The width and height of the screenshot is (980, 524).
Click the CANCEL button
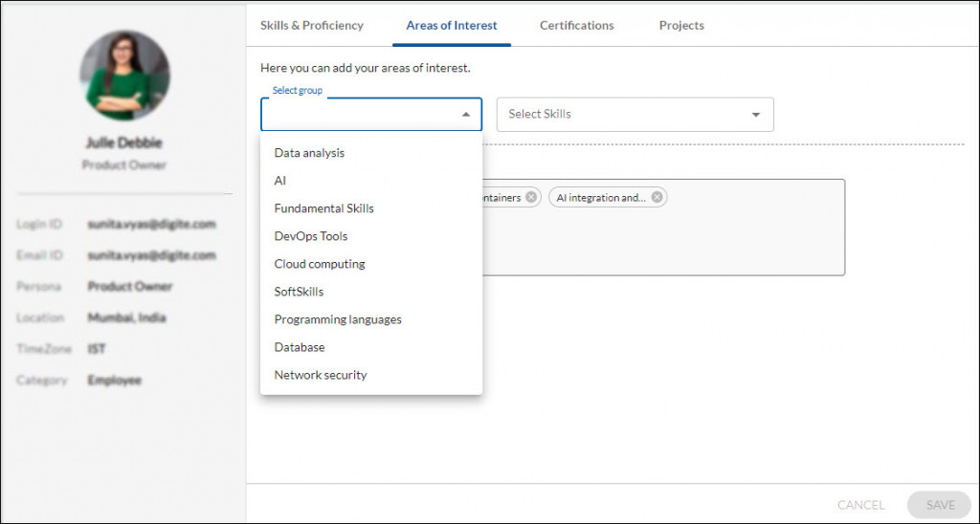[x=860, y=505]
